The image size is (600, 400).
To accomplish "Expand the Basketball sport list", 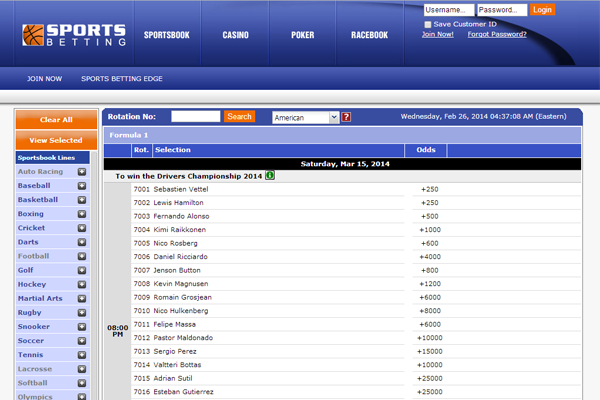I will tap(82, 200).
